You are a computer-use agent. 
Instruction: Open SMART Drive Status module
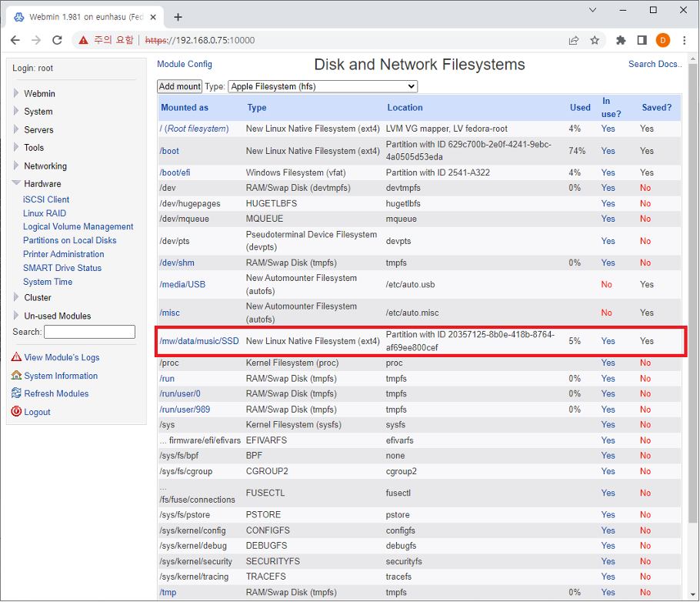click(x=62, y=268)
